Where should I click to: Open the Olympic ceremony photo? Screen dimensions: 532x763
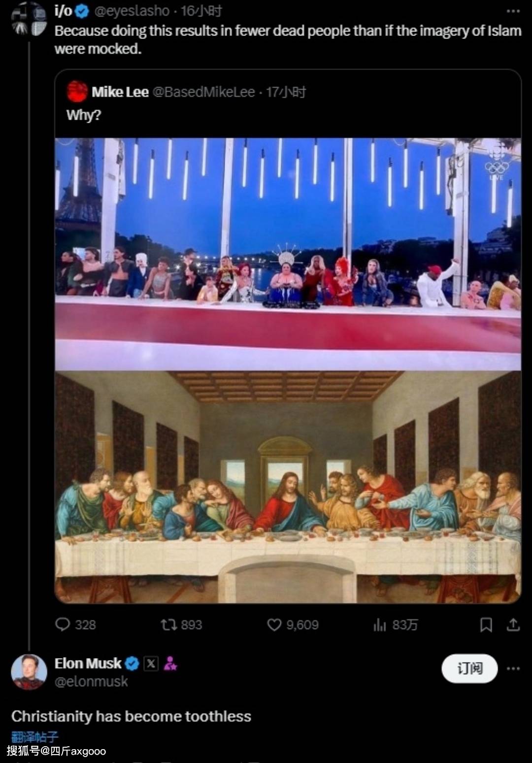tap(288, 254)
